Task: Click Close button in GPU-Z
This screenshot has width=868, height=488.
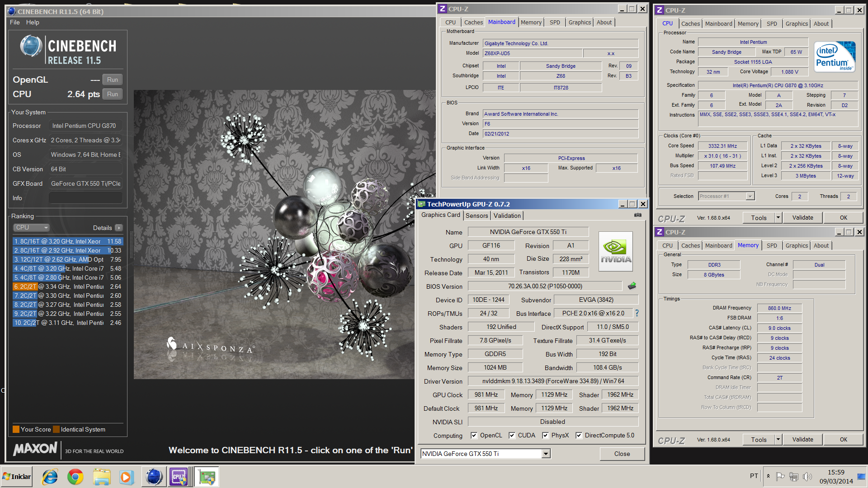Action: (622, 454)
